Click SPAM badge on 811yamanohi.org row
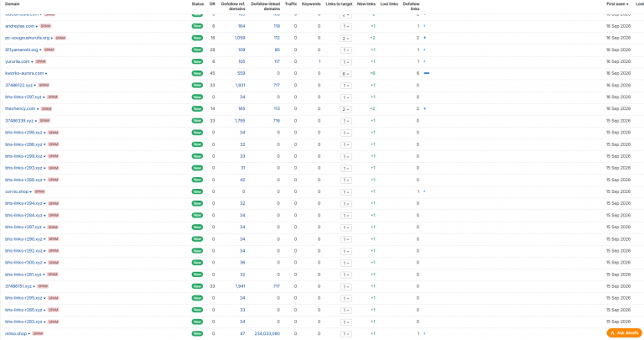This screenshot has height=340, width=644. (x=49, y=50)
